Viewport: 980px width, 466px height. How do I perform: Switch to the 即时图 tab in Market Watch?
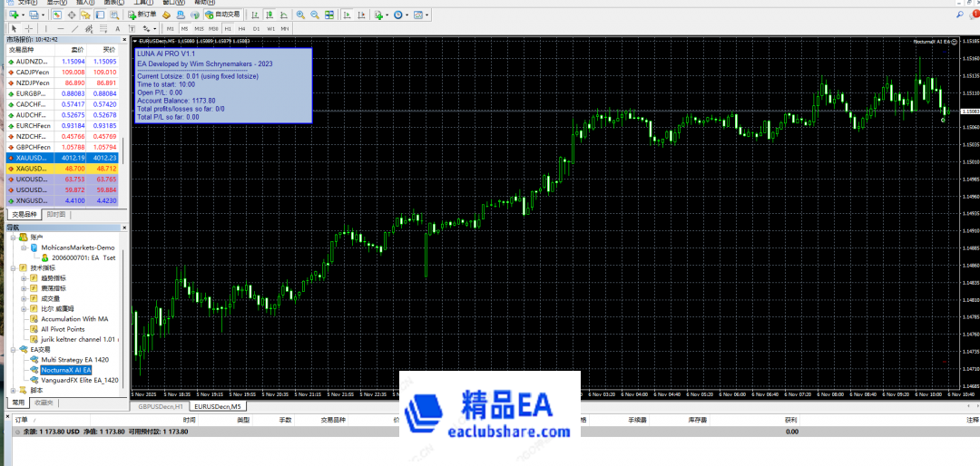[x=55, y=215]
